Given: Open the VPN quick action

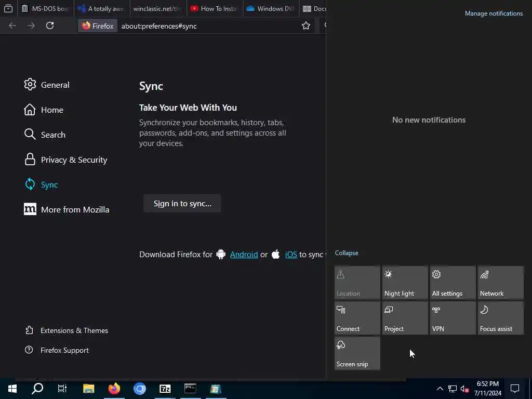Looking at the screenshot, I should 453,318.
